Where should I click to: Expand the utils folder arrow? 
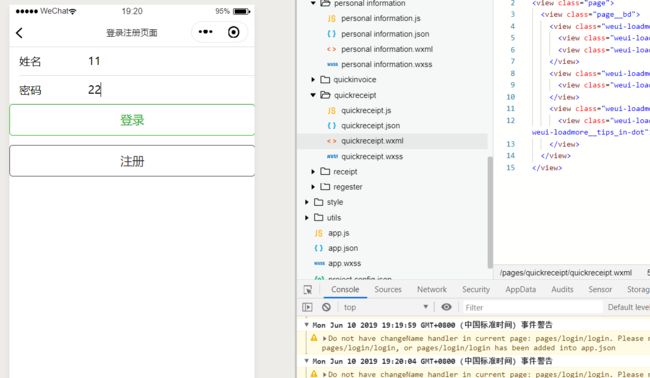(x=307, y=218)
